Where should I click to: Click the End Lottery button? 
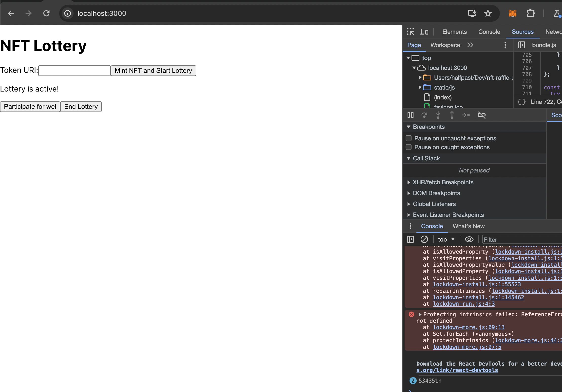(81, 106)
